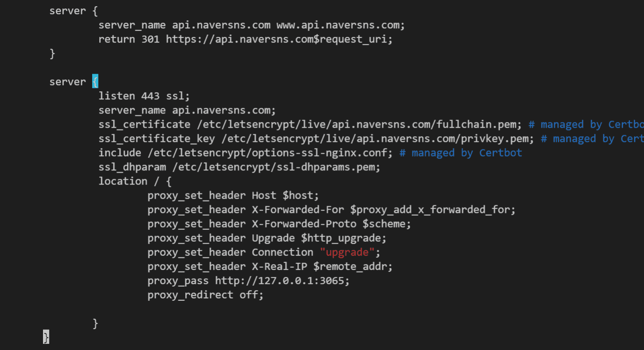Click the proxy_pass address http://127.0.0.1:3065
Screen dimensions: 644x350
pos(282,280)
